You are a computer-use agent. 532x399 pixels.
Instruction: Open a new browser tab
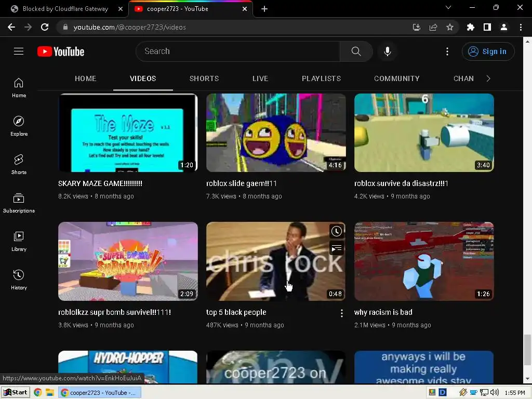264,9
